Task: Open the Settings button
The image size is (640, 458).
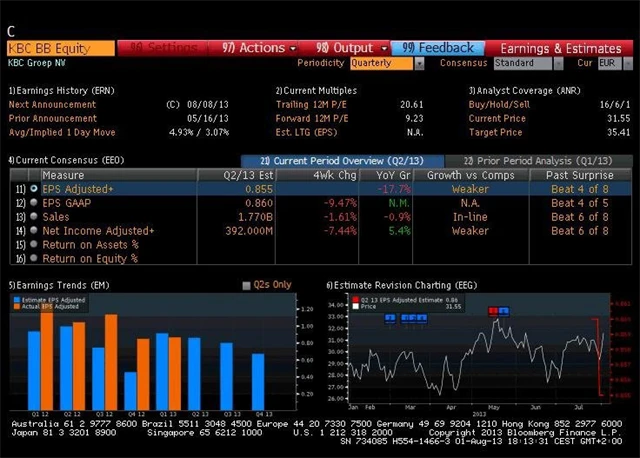Action: coord(164,47)
